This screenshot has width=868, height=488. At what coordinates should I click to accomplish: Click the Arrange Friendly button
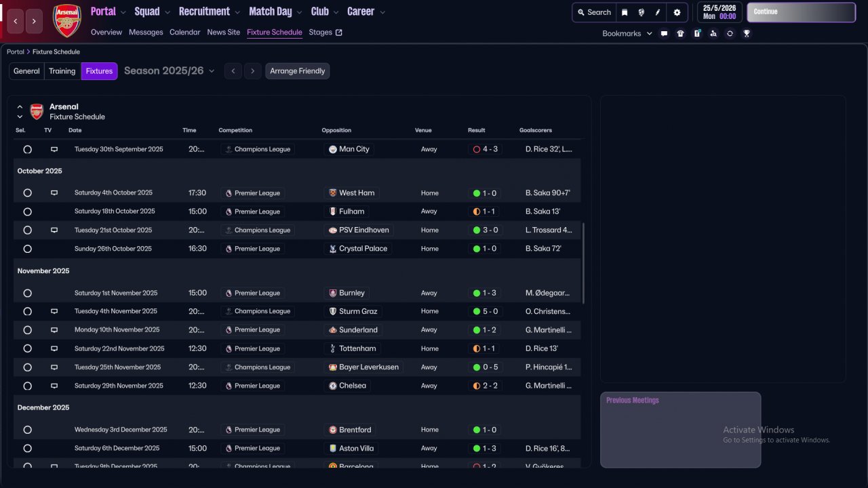pyautogui.click(x=297, y=71)
